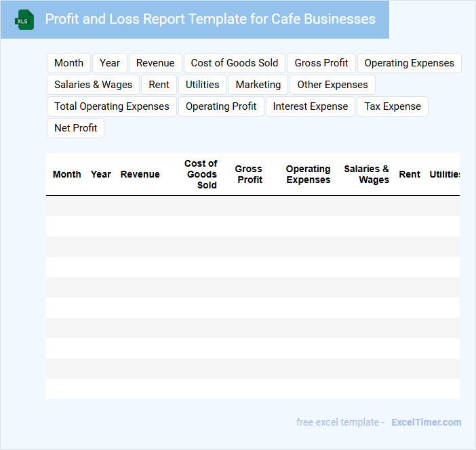This screenshot has width=476, height=450.
Task: Click the Revenue tag
Action: (x=155, y=63)
